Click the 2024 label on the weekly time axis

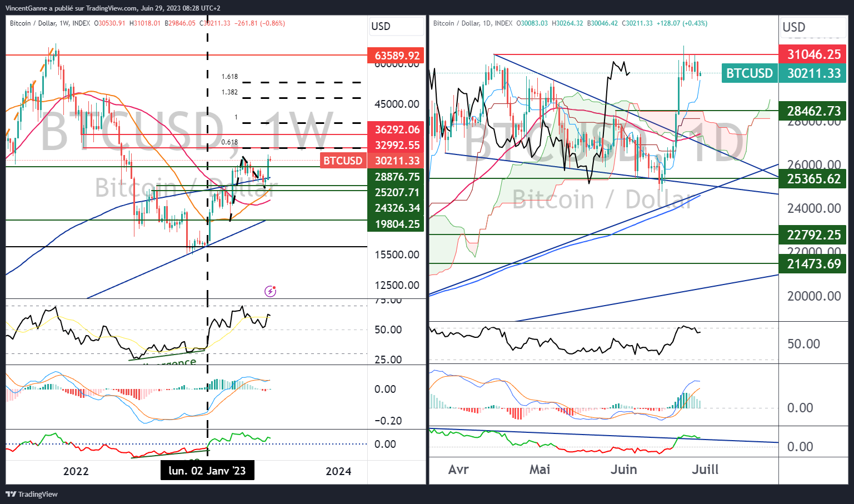(338, 471)
